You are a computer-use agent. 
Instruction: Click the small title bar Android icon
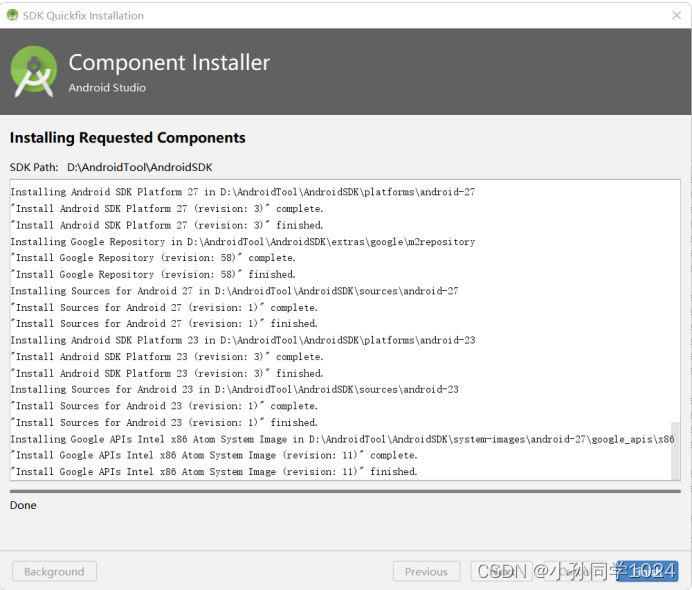12,15
